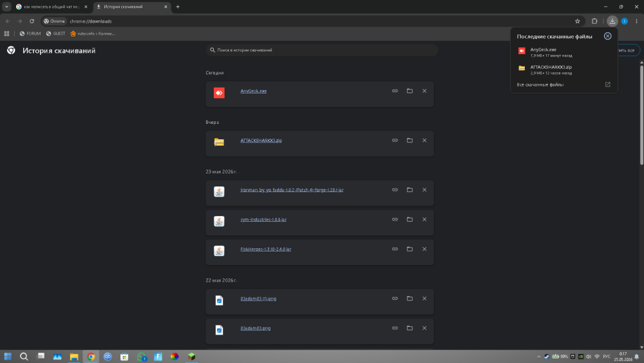Close the recent downloads popup
Screen dimensions: 644x363
coord(607,36)
